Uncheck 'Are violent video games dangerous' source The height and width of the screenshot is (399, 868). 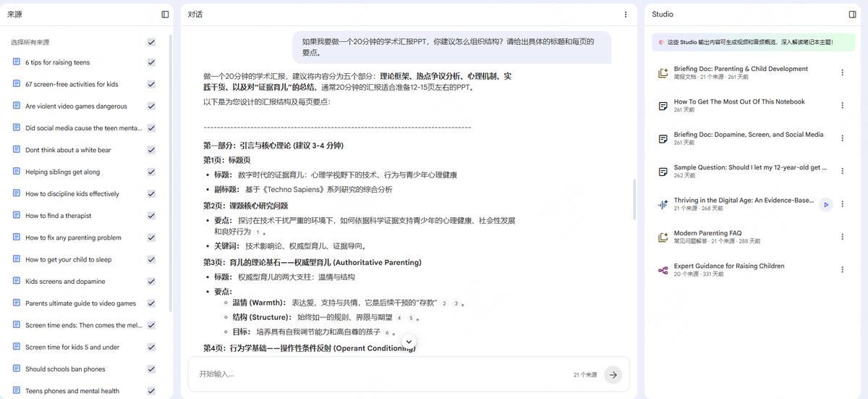(151, 106)
